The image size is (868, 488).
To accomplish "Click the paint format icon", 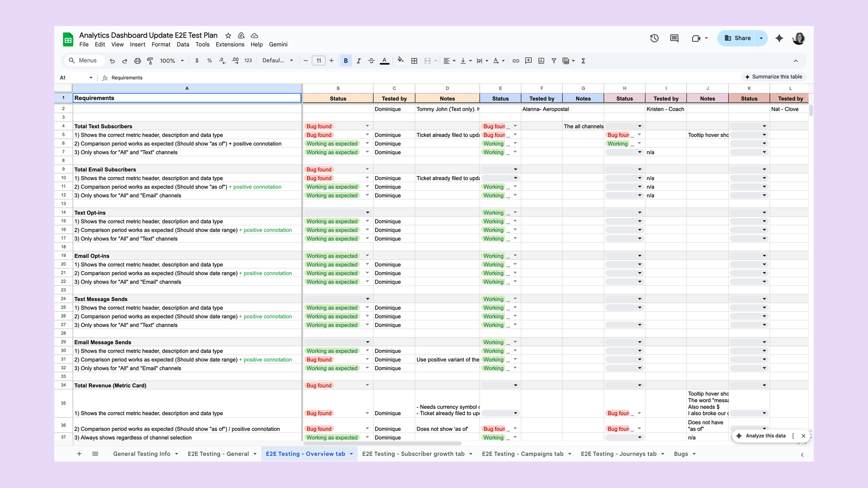I will coord(150,61).
